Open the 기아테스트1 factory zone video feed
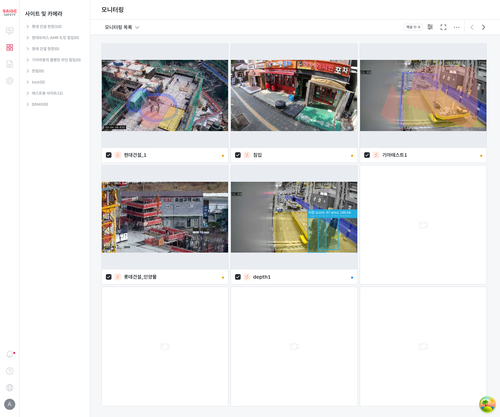This screenshot has width=500, height=417. (x=423, y=95)
